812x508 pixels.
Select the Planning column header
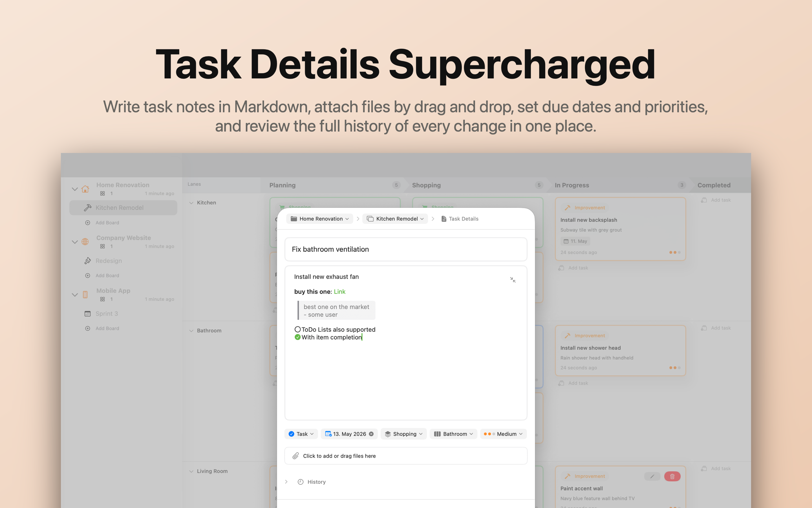(283, 185)
